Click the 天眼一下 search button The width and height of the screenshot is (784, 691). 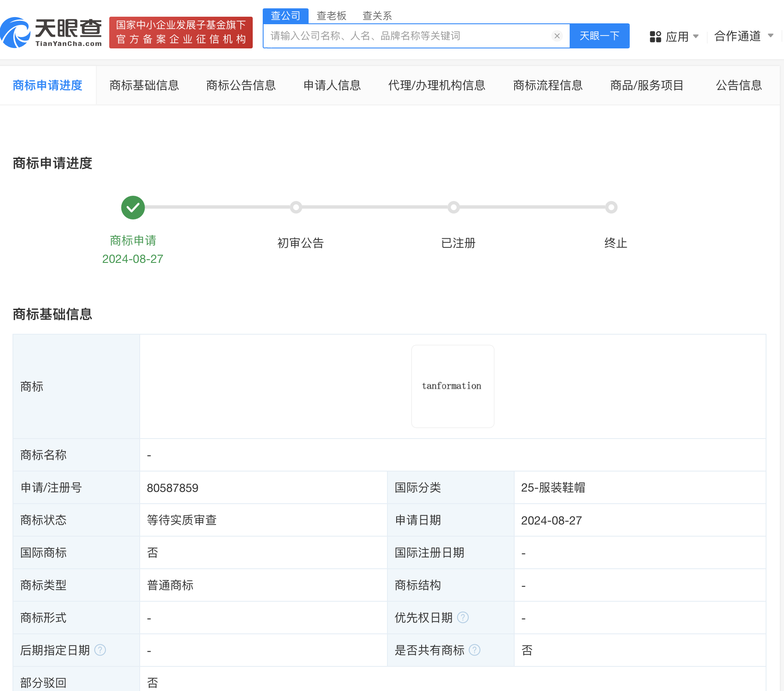[x=599, y=36]
